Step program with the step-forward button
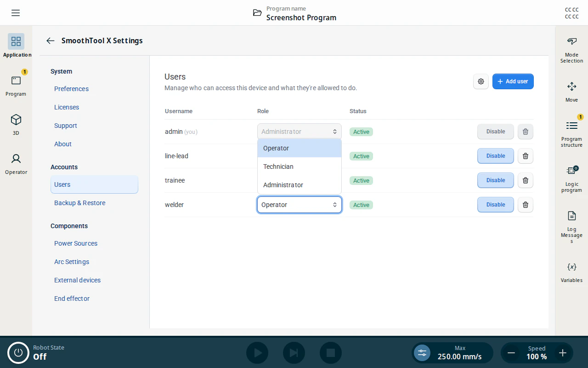The width and height of the screenshot is (588, 368). 294,353
